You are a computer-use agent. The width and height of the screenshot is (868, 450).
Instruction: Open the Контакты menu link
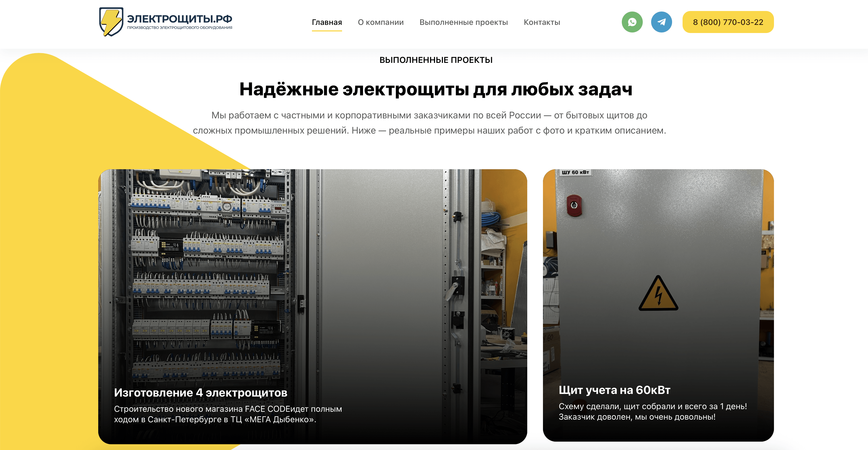coord(541,22)
